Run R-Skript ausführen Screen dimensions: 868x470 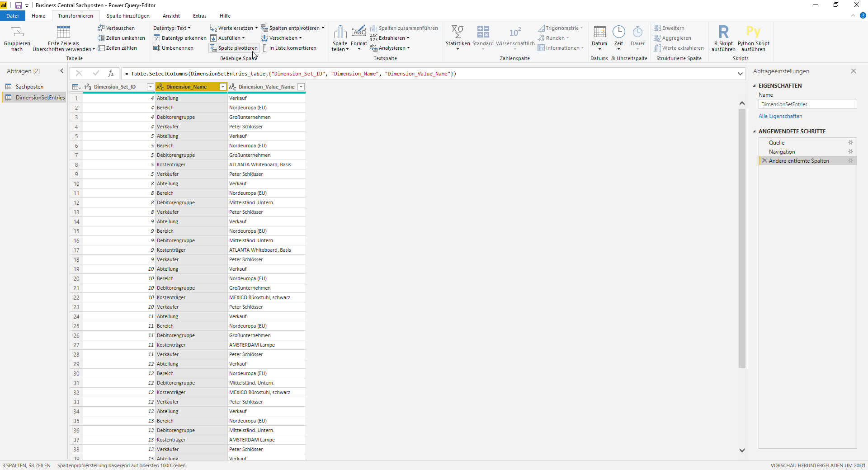tap(723, 38)
